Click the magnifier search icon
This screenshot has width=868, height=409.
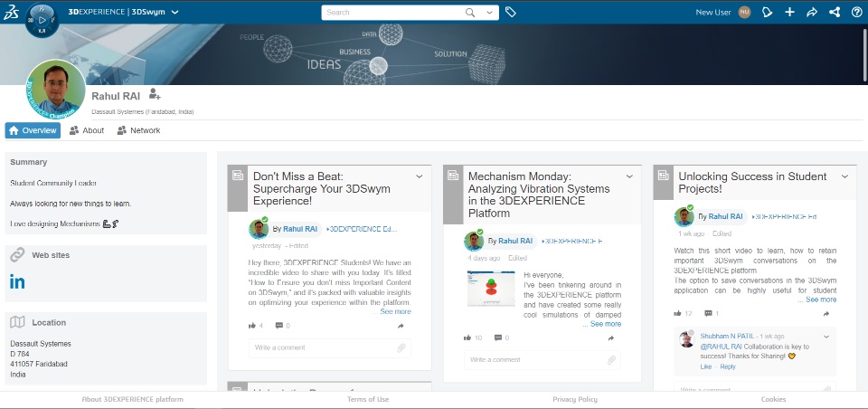[470, 12]
